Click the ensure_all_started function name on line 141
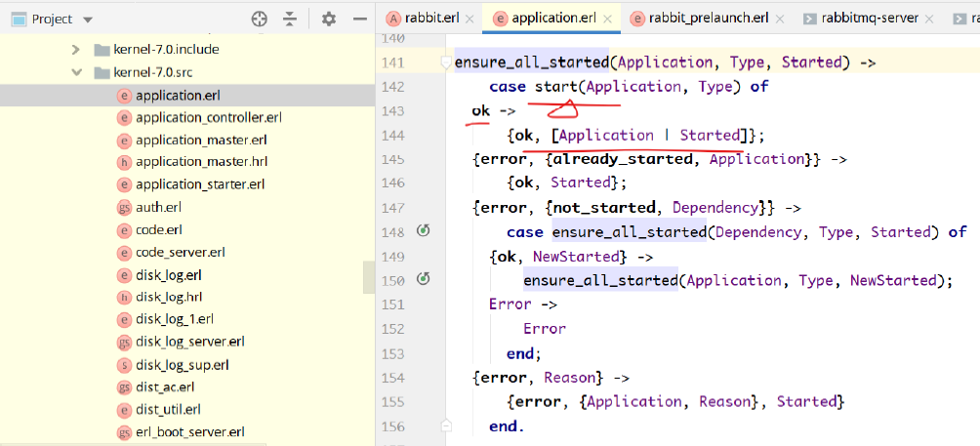The image size is (980, 446). click(x=532, y=62)
